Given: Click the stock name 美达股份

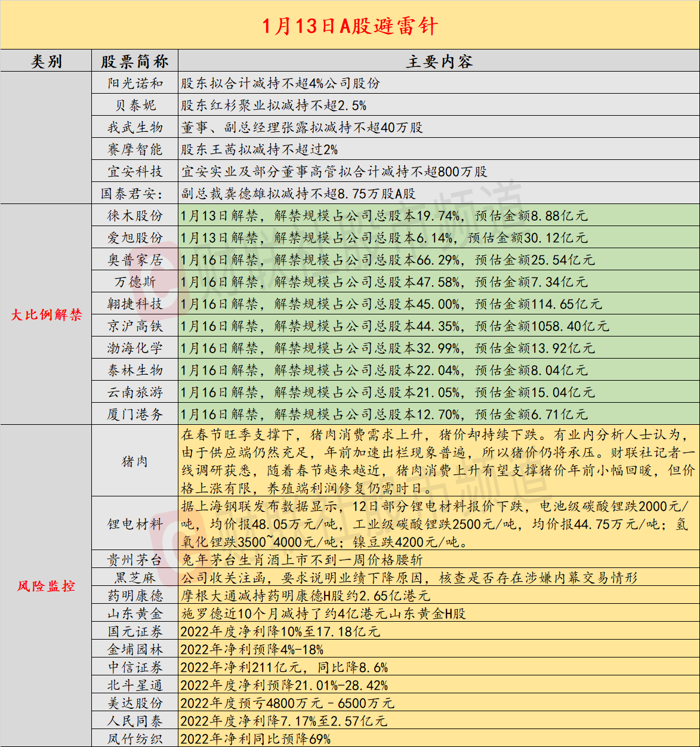Looking at the screenshot, I should coord(135,703).
